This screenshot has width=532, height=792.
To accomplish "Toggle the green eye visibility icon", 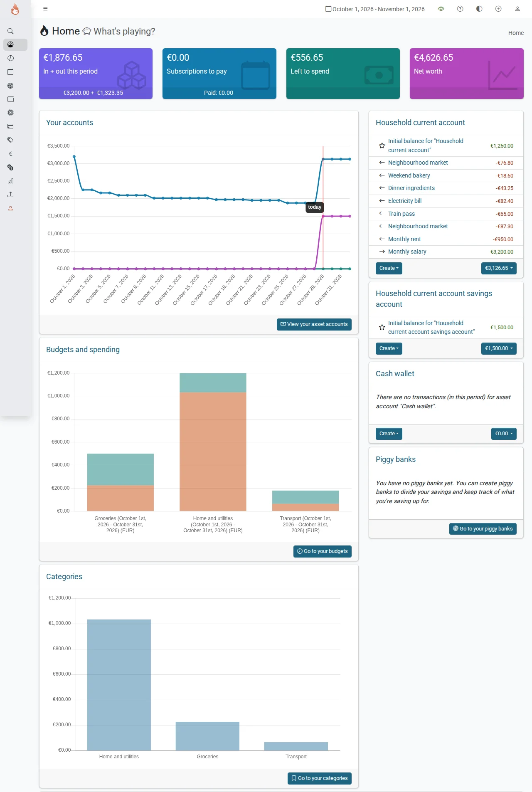I will [441, 9].
